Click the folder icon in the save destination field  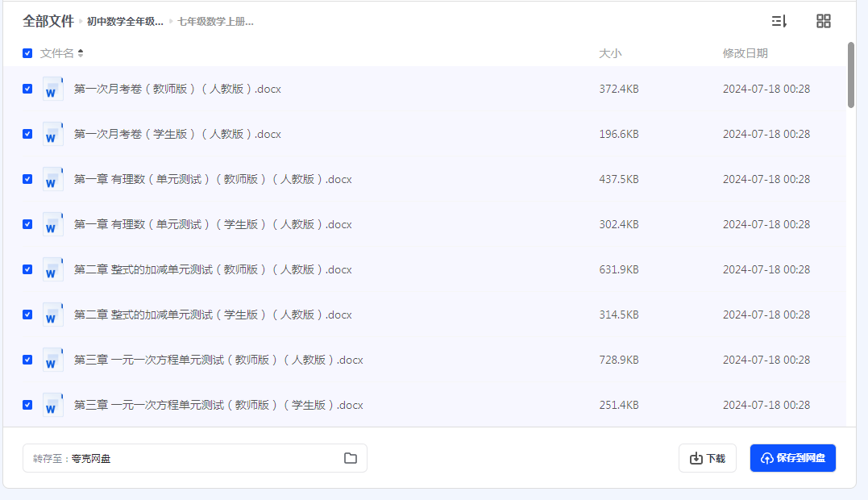[x=351, y=458]
